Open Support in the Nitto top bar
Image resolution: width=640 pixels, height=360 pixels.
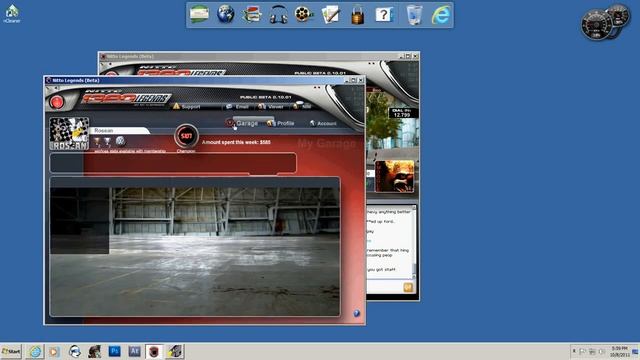pyautogui.click(x=187, y=107)
